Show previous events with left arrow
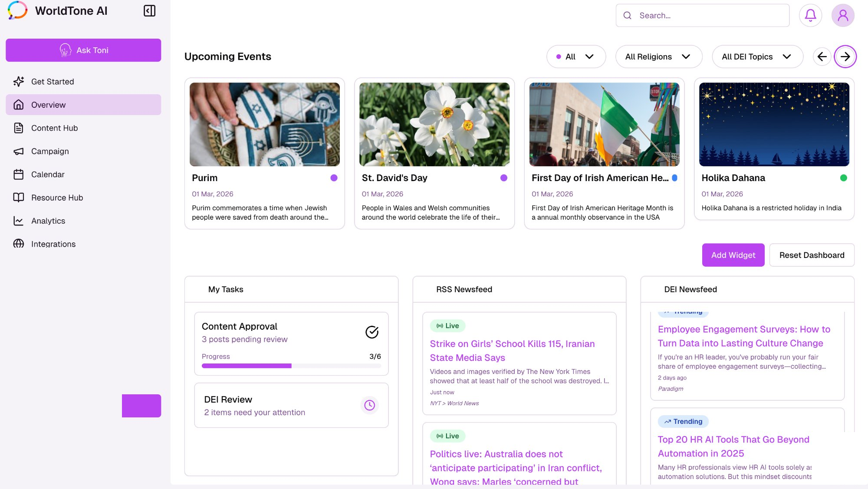Image resolution: width=868 pixels, height=489 pixels. pyautogui.click(x=822, y=56)
